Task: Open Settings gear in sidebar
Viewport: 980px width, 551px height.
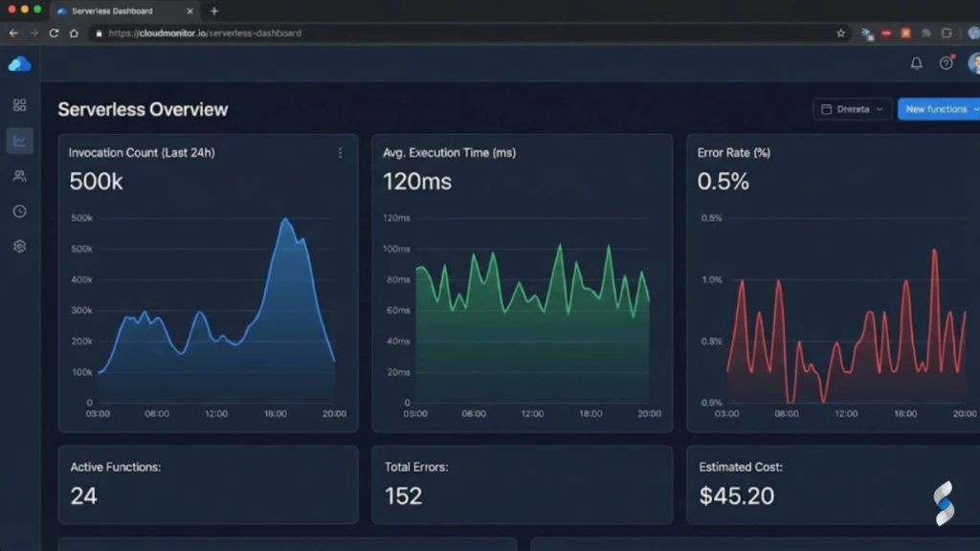Action: [20, 246]
